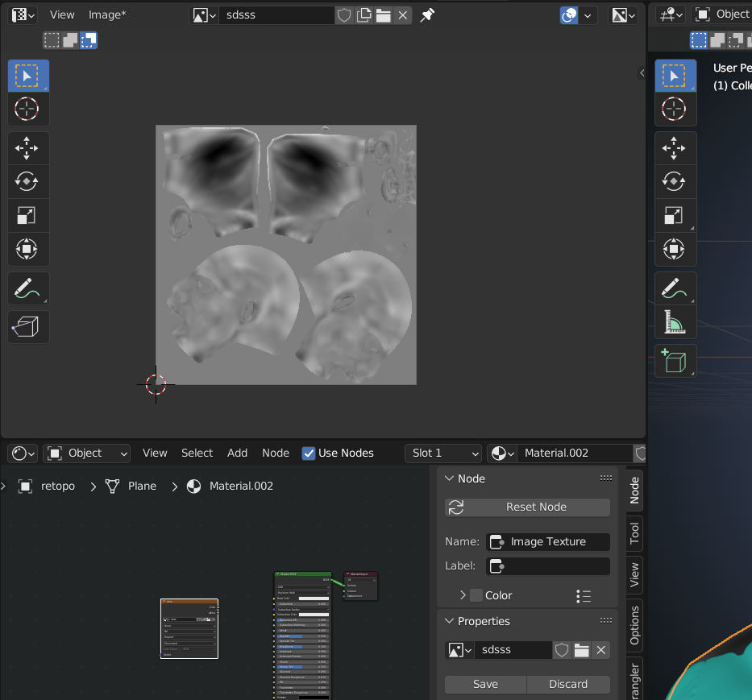752x700 pixels.
Task: Click the Reset Node button
Action: [x=527, y=507]
